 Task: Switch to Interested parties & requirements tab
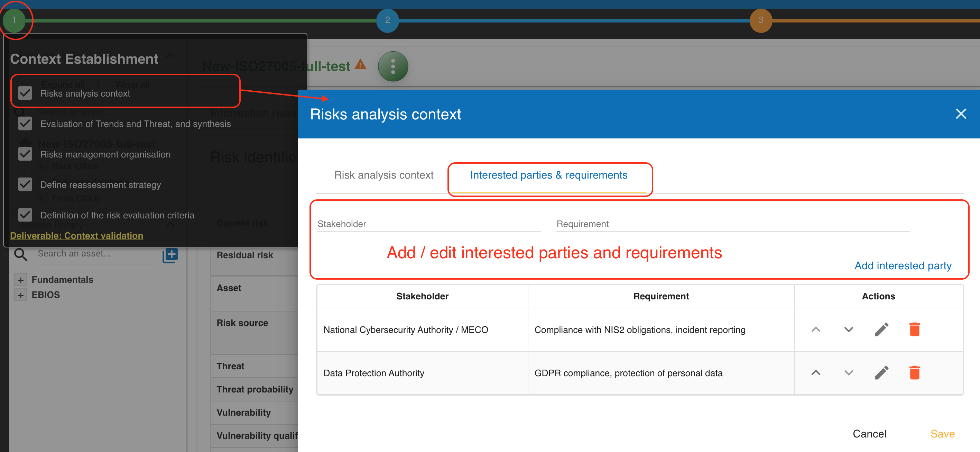click(x=548, y=175)
